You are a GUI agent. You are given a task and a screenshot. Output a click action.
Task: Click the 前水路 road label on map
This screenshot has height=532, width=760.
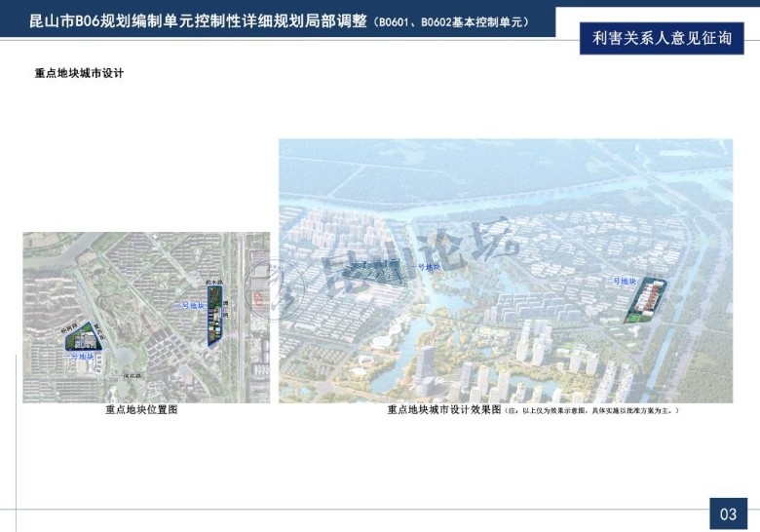click(214, 281)
